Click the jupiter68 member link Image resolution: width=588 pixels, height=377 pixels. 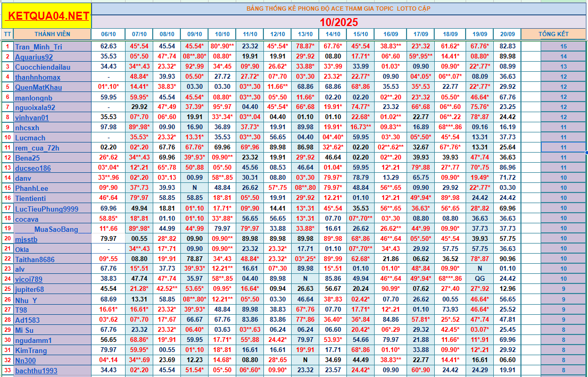pos(29,290)
